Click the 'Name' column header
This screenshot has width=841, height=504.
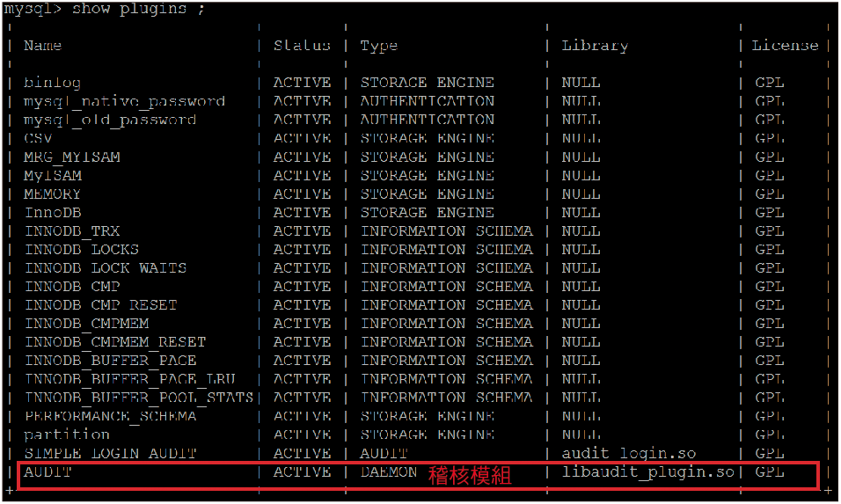coord(43,46)
